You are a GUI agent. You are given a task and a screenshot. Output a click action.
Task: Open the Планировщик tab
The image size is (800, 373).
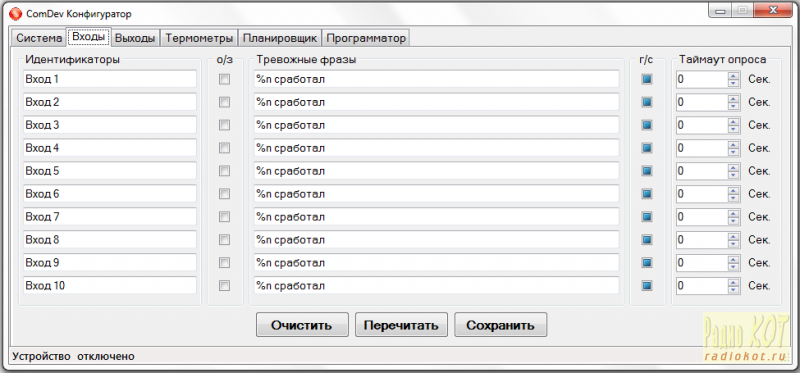pos(280,38)
